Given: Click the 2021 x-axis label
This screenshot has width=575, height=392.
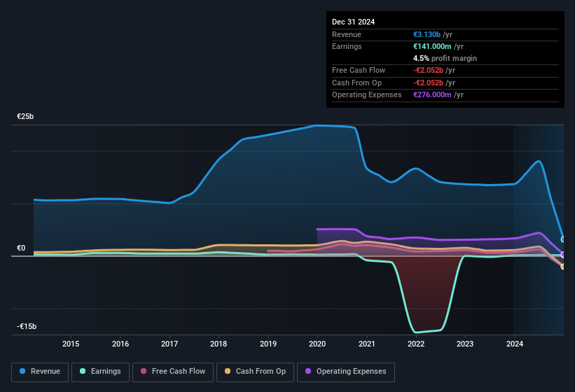Looking at the screenshot, I should tap(367, 344).
